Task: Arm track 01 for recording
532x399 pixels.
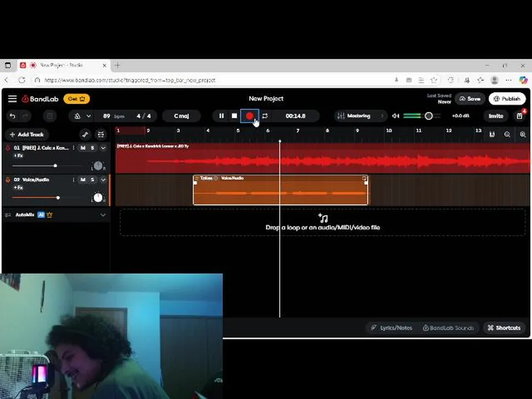Action: click(x=8, y=148)
